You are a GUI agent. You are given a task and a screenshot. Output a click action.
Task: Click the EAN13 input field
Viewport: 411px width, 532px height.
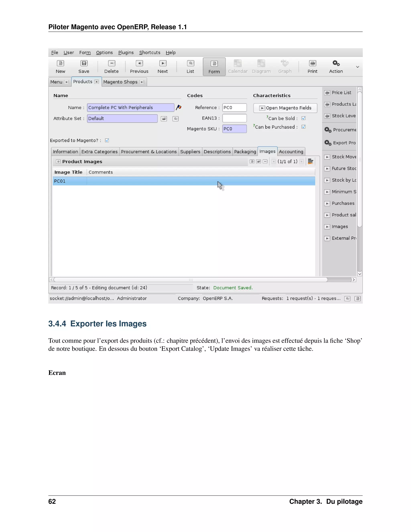[x=234, y=118]
